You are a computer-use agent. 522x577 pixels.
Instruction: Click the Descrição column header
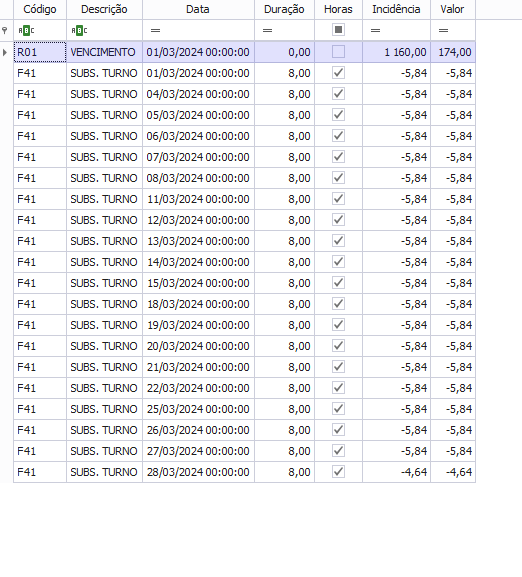pos(104,9)
